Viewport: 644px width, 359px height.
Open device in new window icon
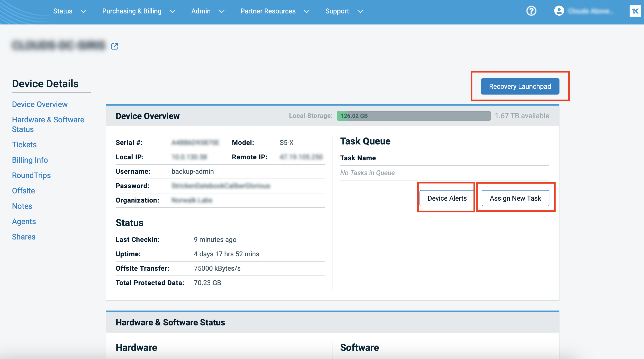coord(115,46)
